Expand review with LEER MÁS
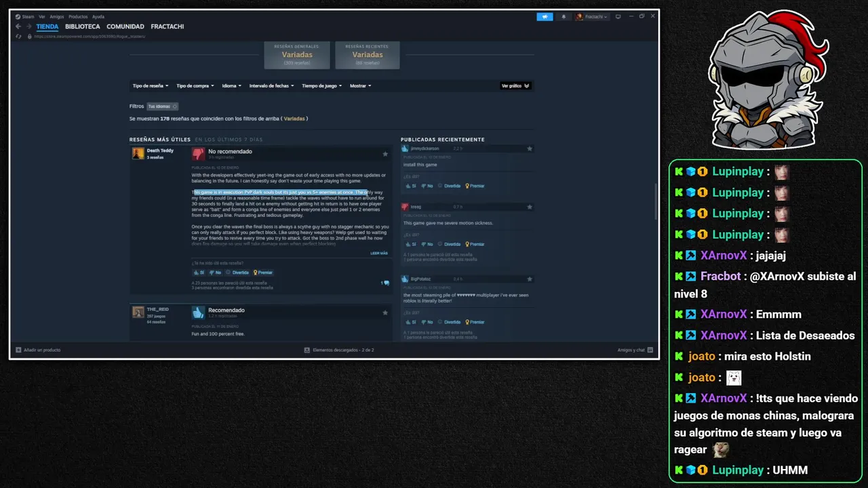Image resolution: width=868 pixels, height=488 pixels. coord(379,253)
